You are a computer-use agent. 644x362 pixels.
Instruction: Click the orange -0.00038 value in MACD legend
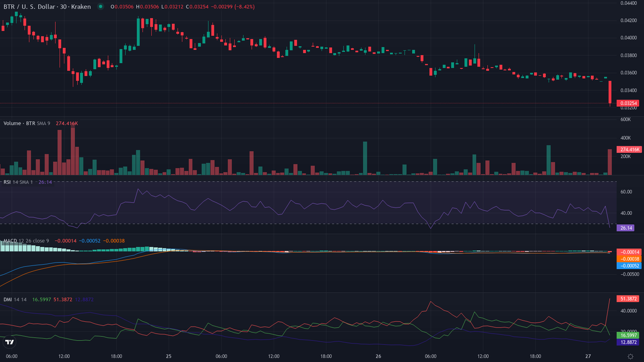pyautogui.click(x=114, y=241)
